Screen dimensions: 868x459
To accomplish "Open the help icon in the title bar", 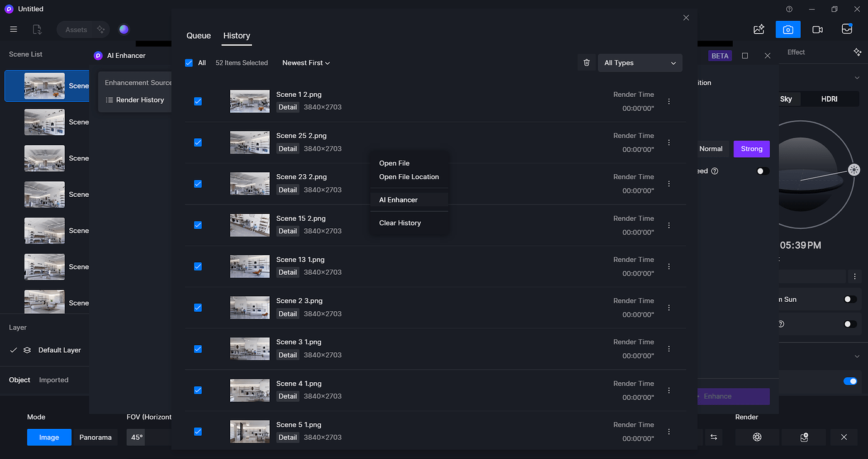I will tap(789, 9).
